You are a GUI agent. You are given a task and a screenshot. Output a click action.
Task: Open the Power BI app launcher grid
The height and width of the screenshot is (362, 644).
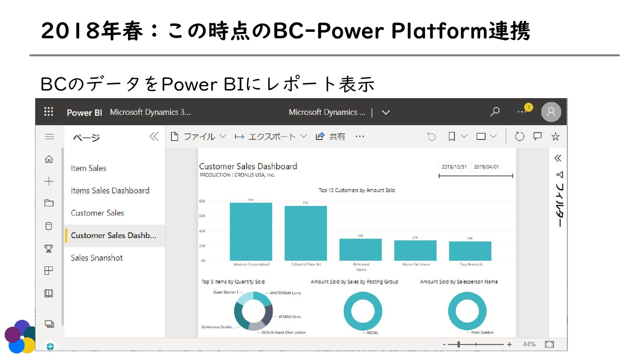49,112
